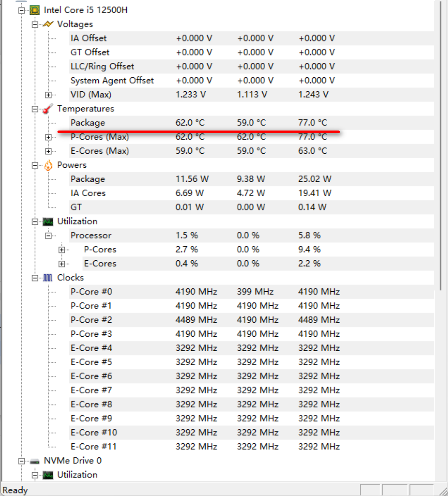
Task: Select the P-Core #1 clock row
Action: 252,306
